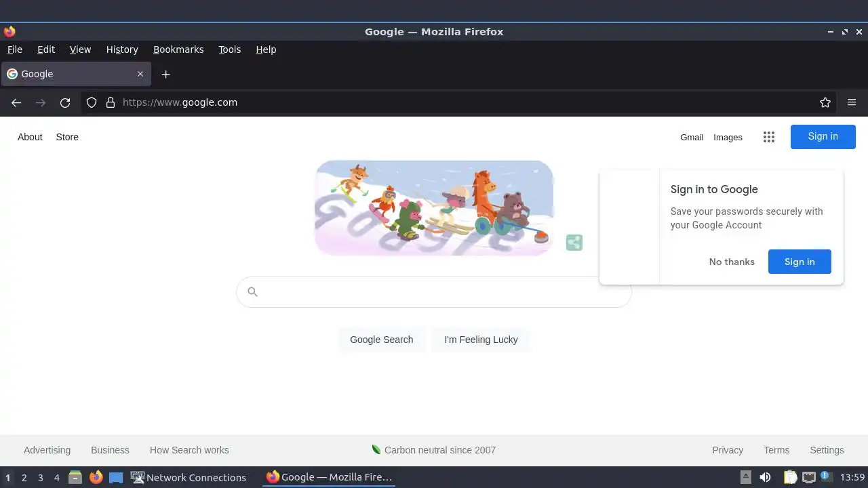Image resolution: width=868 pixels, height=488 pixels.
Task: Click the browser back arrow
Action: tap(16, 102)
